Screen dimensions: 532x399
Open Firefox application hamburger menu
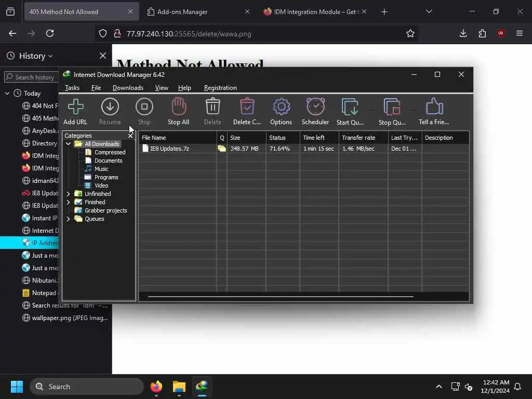click(x=519, y=33)
